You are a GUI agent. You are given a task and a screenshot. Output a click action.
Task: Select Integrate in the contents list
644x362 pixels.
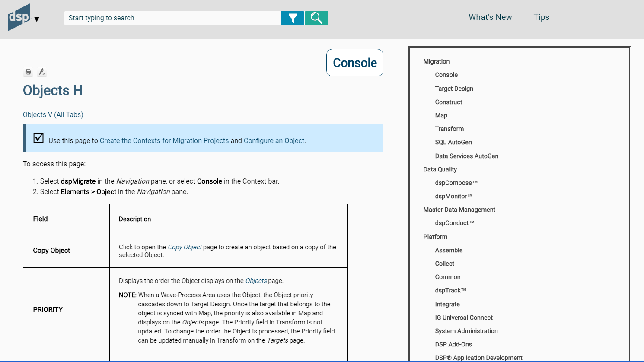coord(447,304)
